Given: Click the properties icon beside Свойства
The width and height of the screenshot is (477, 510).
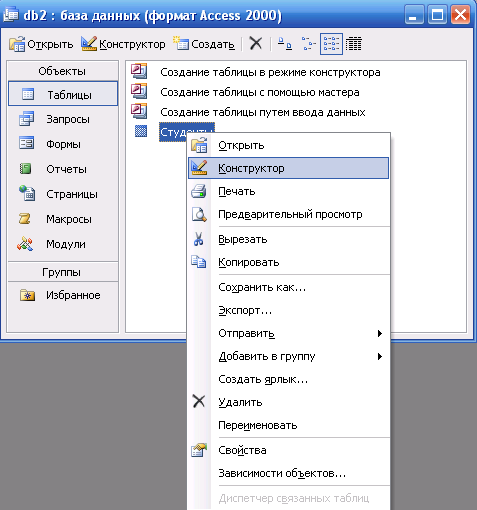Looking at the screenshot, I should (x=199, y=450).
